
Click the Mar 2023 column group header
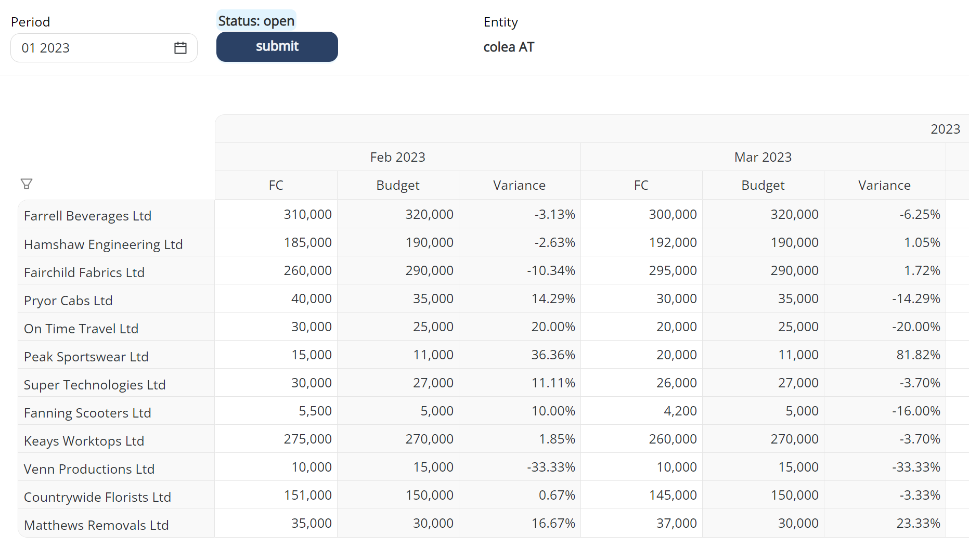pos(763,157)
